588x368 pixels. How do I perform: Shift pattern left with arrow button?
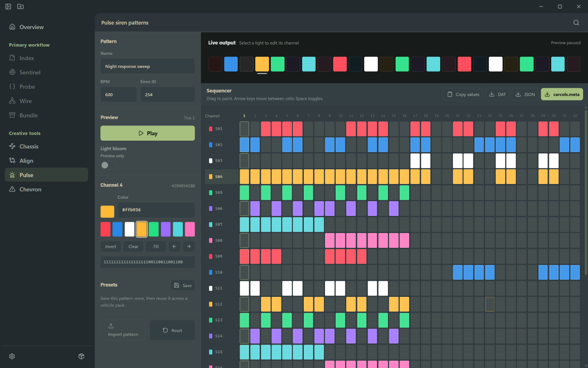pos(174,247)
